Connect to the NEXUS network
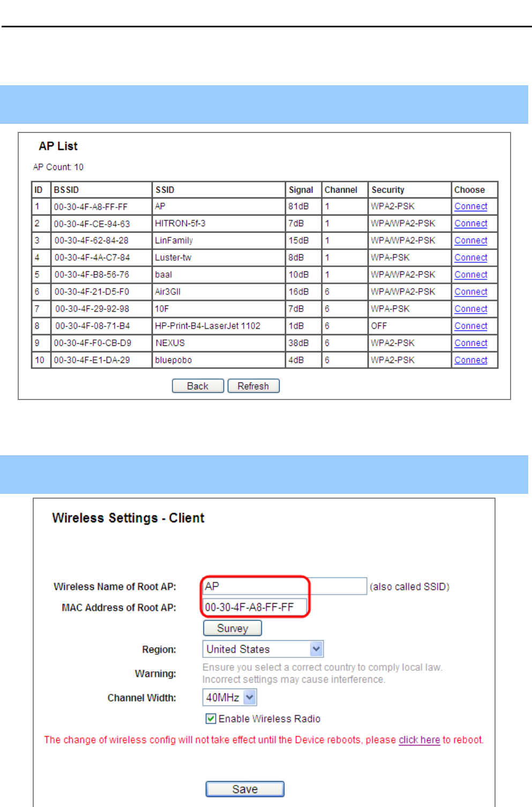The image size is (532, 807). click(470, 344)
